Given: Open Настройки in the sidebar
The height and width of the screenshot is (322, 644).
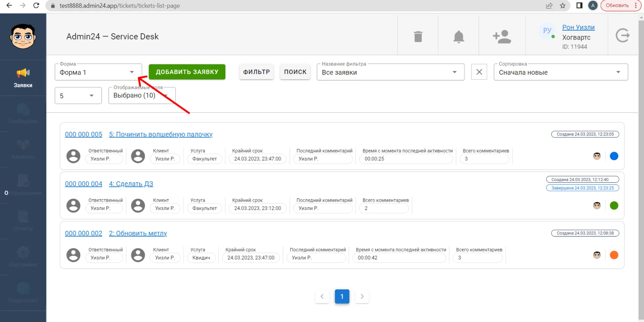Looking at the screenshot, I should 23,257.
